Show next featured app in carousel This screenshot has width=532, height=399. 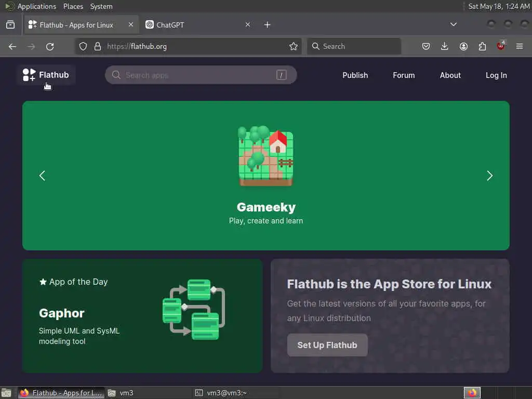click(x=489, y=176)
